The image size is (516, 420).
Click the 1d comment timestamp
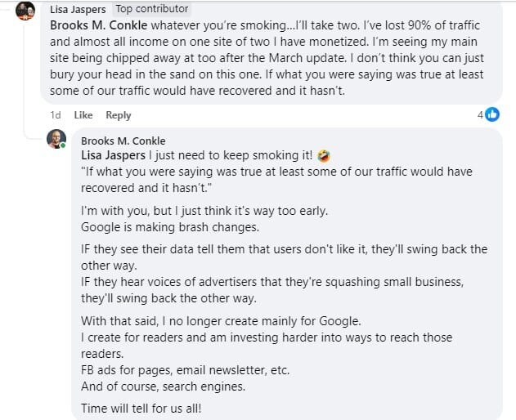56,115
